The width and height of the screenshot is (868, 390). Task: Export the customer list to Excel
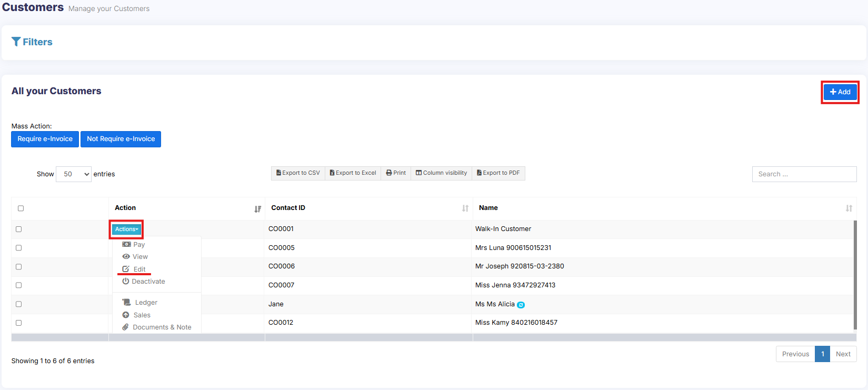coord(353,173)
